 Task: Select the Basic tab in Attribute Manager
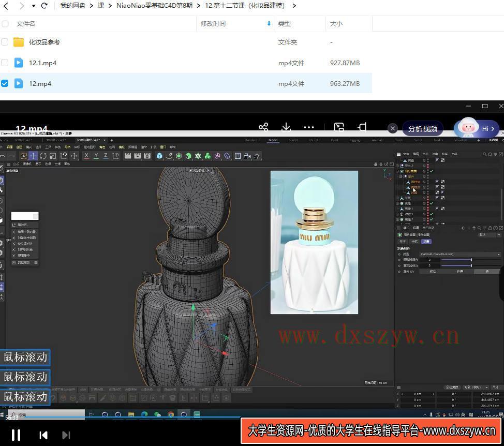coord(403,241)
